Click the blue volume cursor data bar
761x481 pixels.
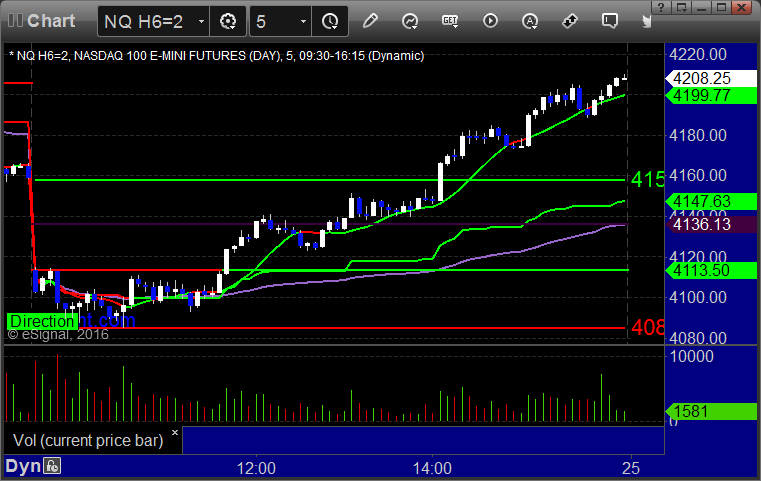pyautogui.click(x=423, y=440)
